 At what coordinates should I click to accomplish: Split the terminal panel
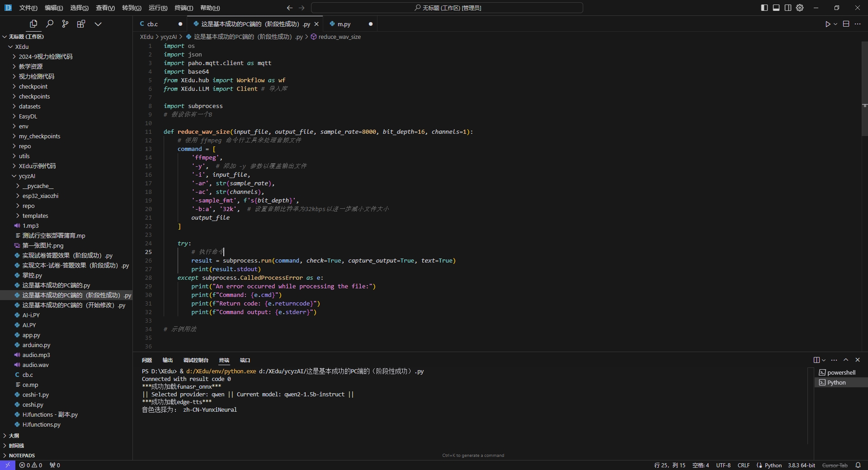tap(816, 360)
